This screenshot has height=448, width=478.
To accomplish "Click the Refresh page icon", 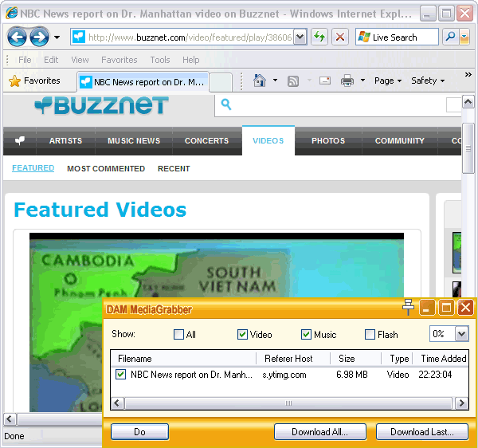I will [x=319, y=37].
